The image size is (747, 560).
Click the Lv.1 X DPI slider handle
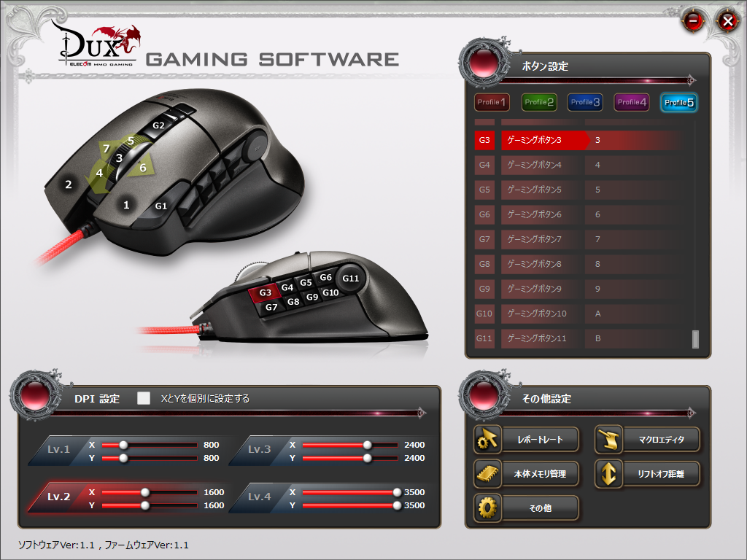click(123, 445)
